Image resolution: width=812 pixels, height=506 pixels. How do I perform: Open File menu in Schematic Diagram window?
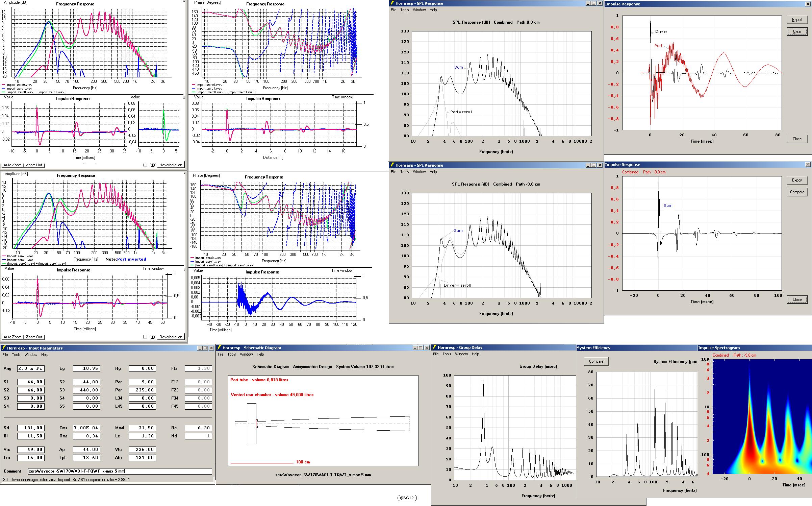point(221,354)
